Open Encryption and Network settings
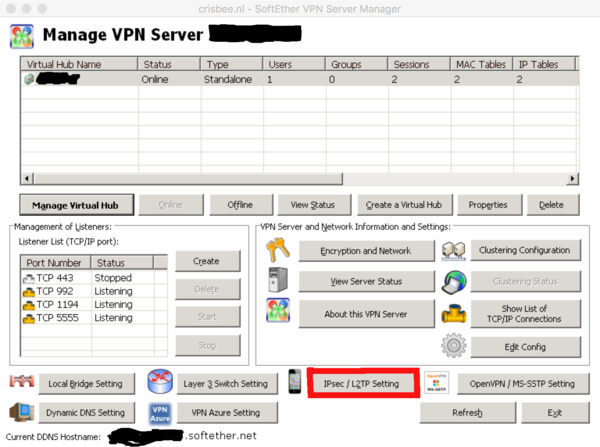 (367, 251)
